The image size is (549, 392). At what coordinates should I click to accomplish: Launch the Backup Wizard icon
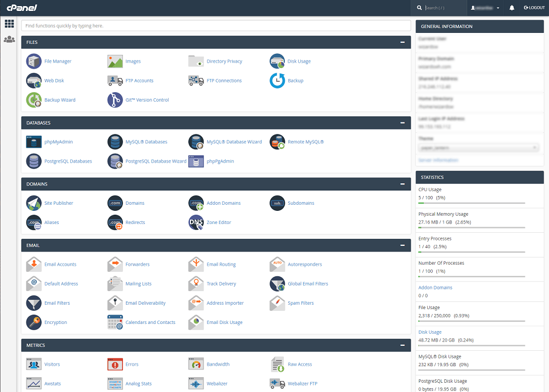click(34, 100)
